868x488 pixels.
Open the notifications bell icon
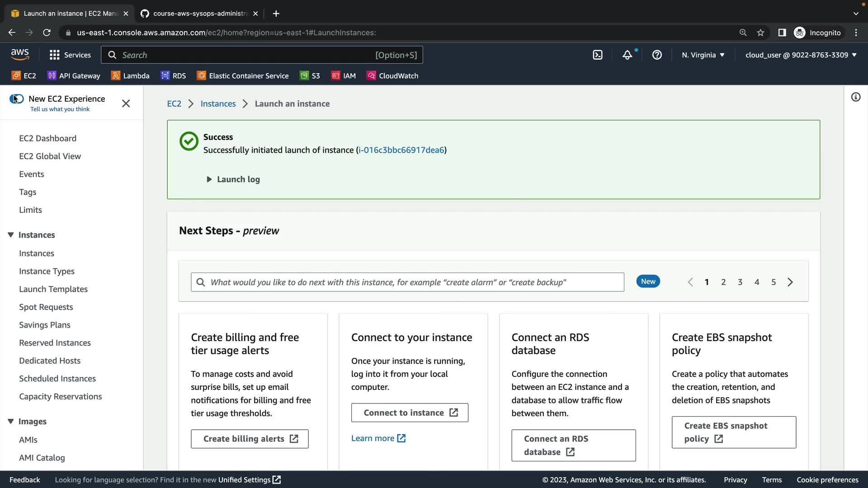coord(627,55)
